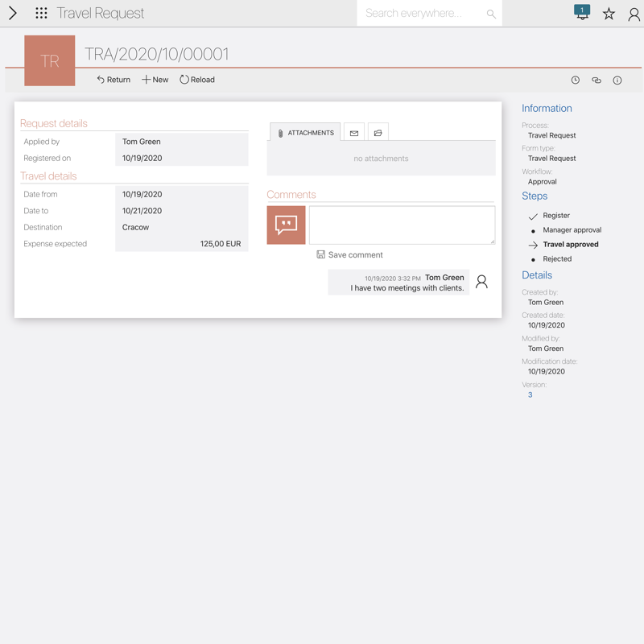Click the link chain icon
The height and width of the screenshot is (644, 644).
pyautogui.click(x=597, y=80)
